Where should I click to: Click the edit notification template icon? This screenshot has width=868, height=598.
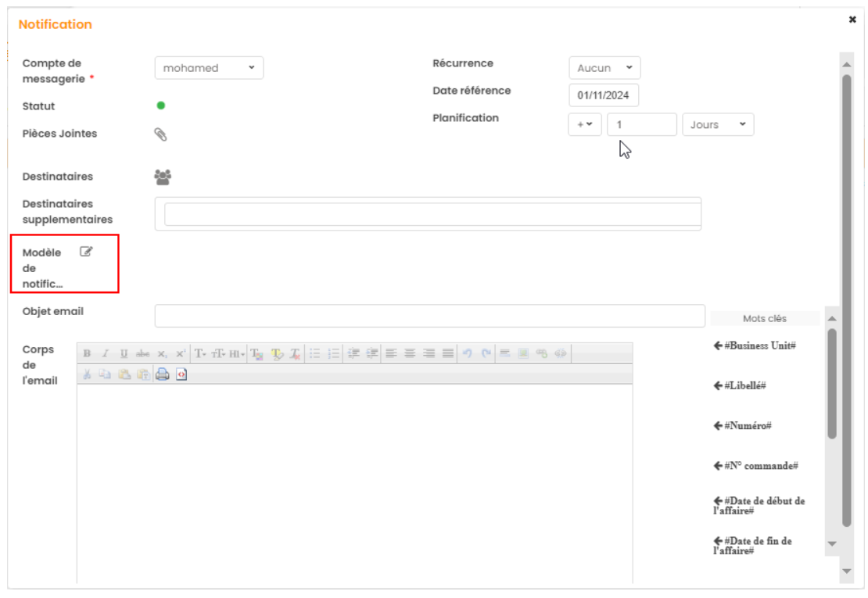pyautogui.click(x=87, y=252)
